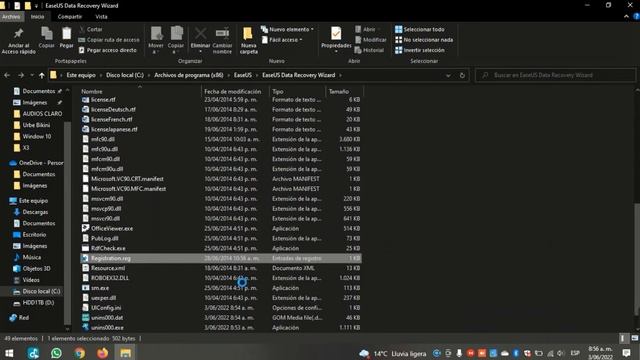Click the search box for EaseUS folder
640x360 pixels.
[555, 75]
